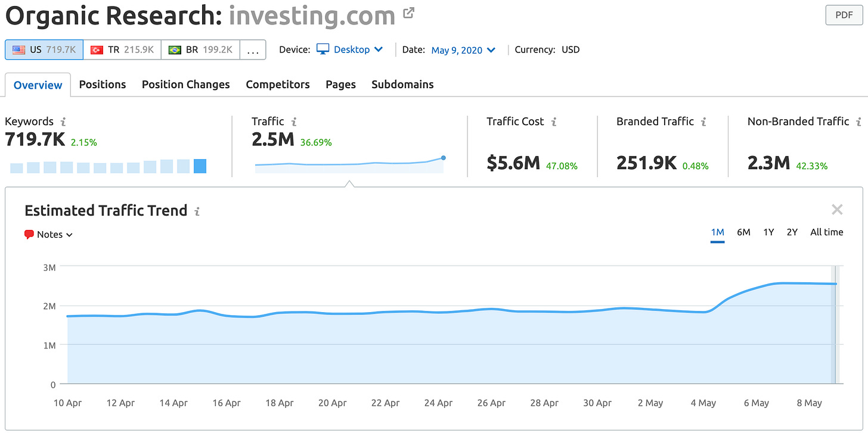Click the red Notes speech bubble icon
868x433 pixels.
pyautogui.click(x=29, y=235)
